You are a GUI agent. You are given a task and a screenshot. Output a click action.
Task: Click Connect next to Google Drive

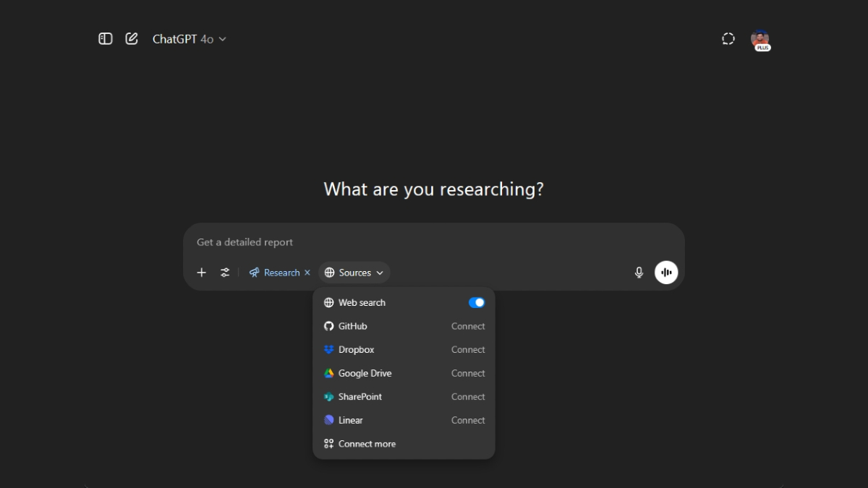[x=468, y=374]
